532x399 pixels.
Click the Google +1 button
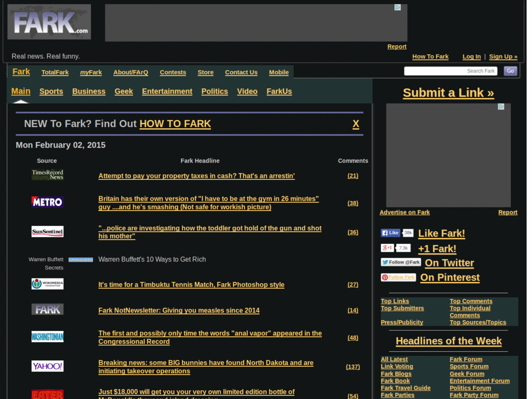tap(388, 248)
